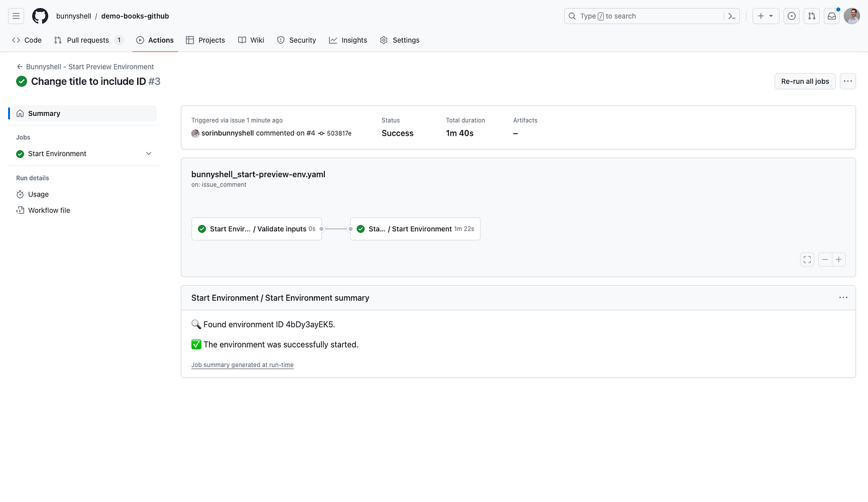868x502 pixels.
Task: Open issue #4 link
Action: [311, 133]
